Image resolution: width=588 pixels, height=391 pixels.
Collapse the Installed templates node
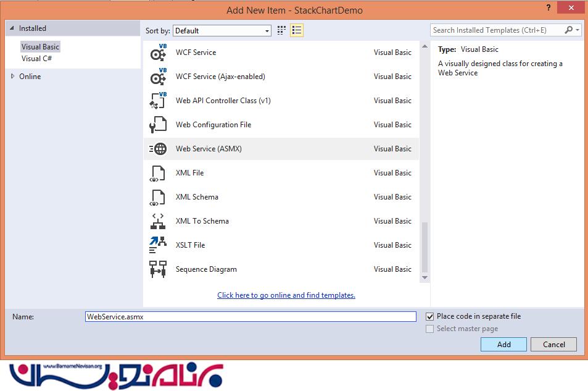point(12,28)
